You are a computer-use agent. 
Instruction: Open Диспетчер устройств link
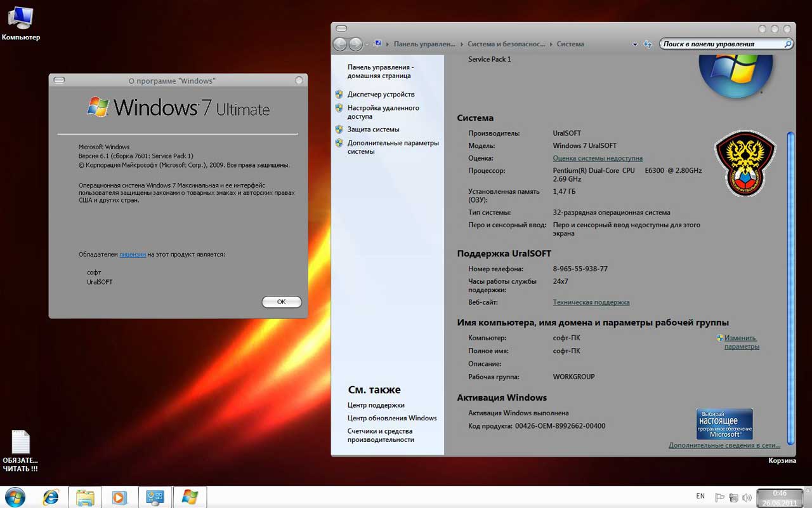pyautogui.click(x=381, y=95)
